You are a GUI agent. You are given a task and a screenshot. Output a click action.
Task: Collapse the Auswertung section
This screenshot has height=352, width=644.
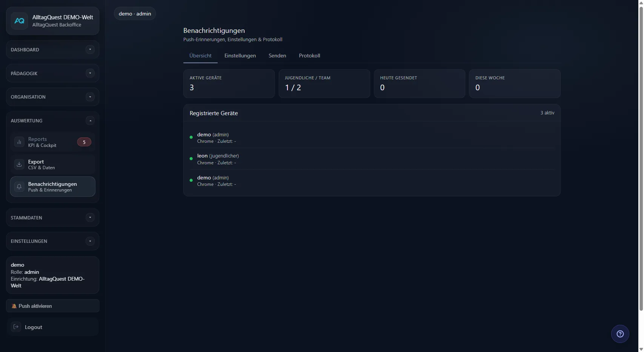[x=90, y=120]
